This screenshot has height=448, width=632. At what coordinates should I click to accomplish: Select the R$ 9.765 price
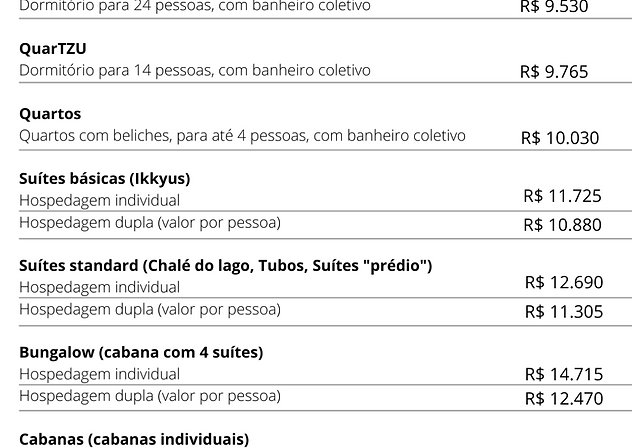tap(554, 72)
